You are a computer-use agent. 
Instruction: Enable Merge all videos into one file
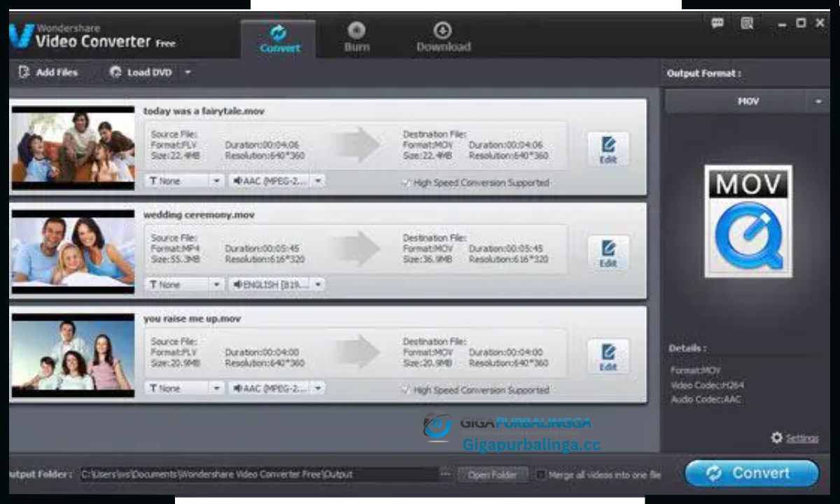[x=541, y=475]
